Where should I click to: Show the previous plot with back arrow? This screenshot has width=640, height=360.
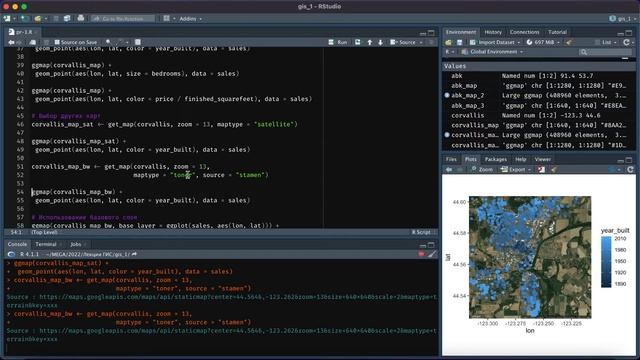[449, 169]
